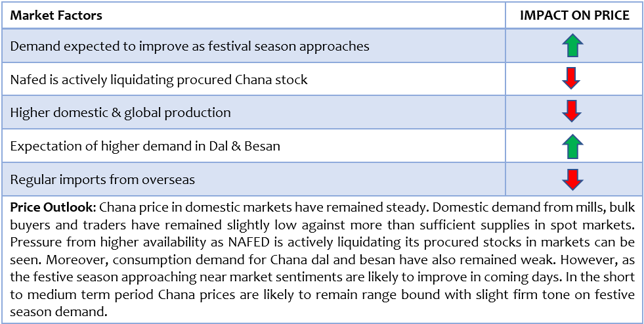
Task: Select the IMPACT ON PRICE column header
Action: pyautogui.click(x=574, y=16)
